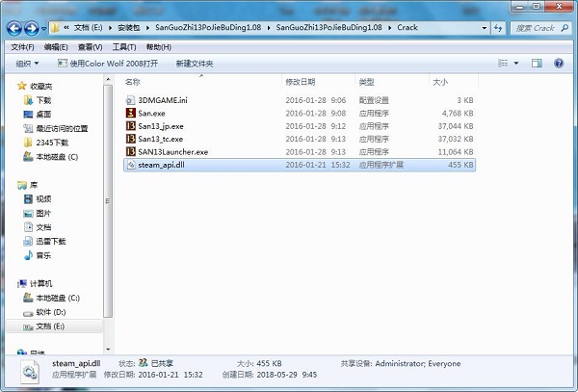Open the 查看(V) menu

90,47
